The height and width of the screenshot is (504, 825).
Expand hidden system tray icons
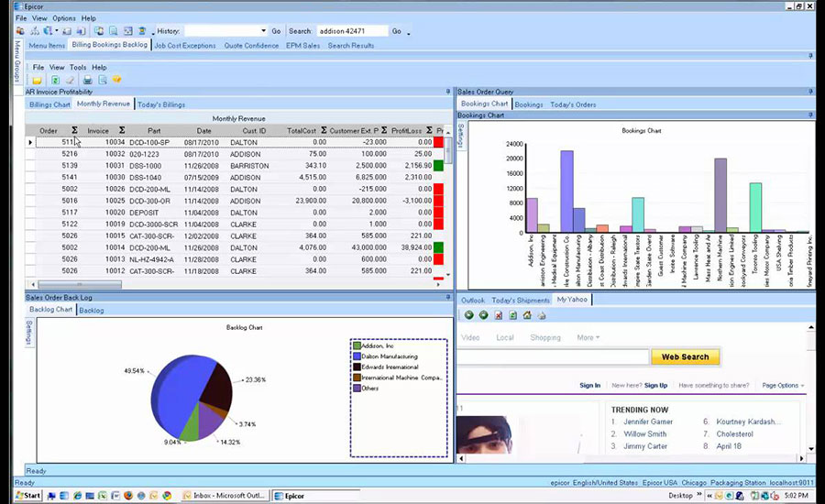709,496
